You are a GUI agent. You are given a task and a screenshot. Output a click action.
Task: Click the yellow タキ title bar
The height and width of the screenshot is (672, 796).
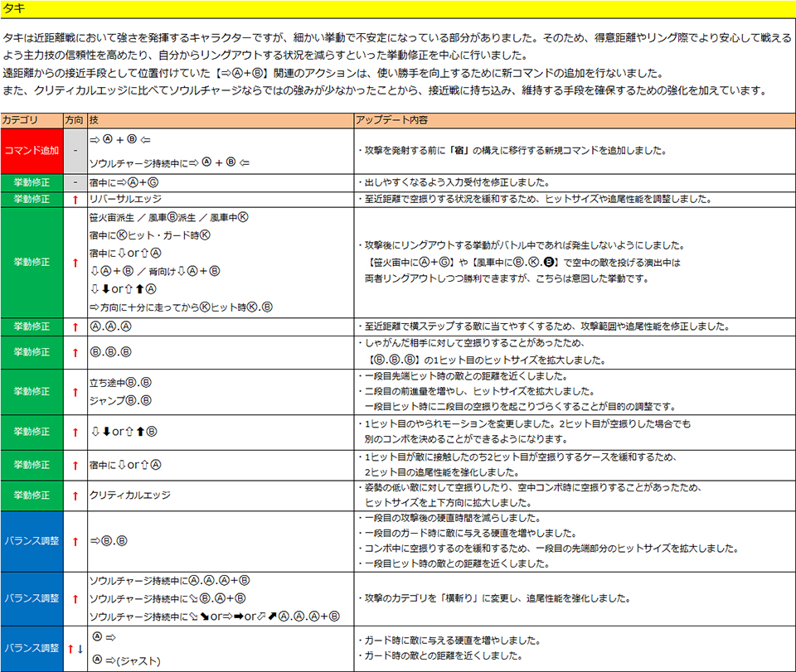398,9
